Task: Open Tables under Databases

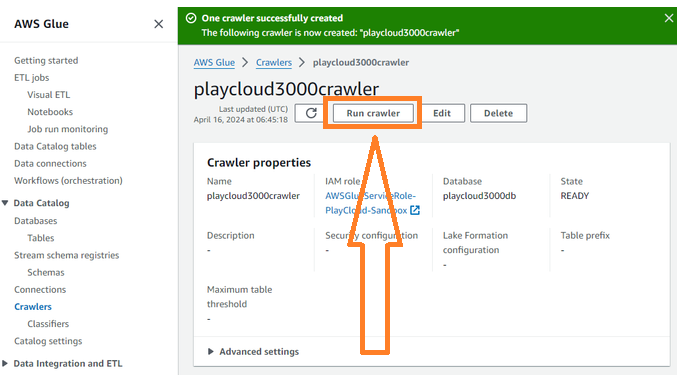Action: 41,238
